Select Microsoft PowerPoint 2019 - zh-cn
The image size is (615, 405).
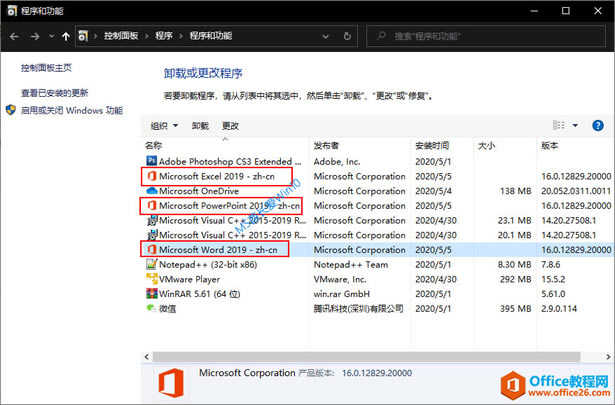pyautogui.click(x=229, y=206)
